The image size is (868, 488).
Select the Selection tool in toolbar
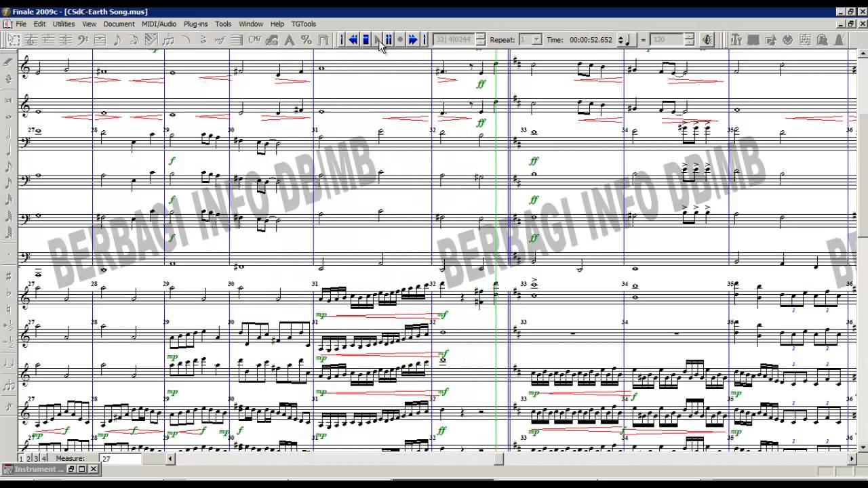(x=14, y=40)
